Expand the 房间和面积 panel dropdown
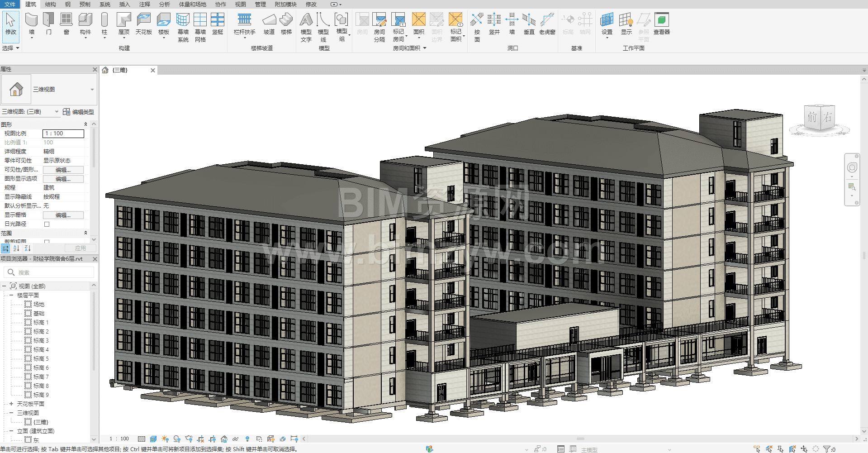This screenshot has height=453, width=868. 409,48
